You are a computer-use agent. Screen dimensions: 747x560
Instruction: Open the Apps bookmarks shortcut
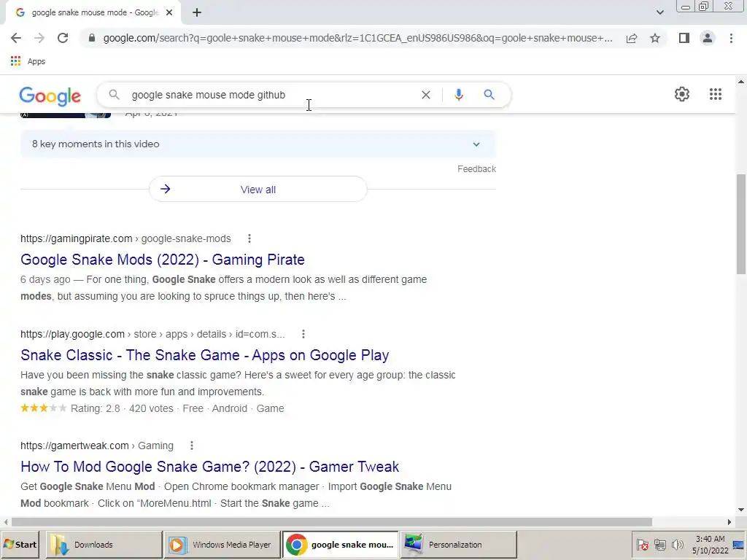28,61
